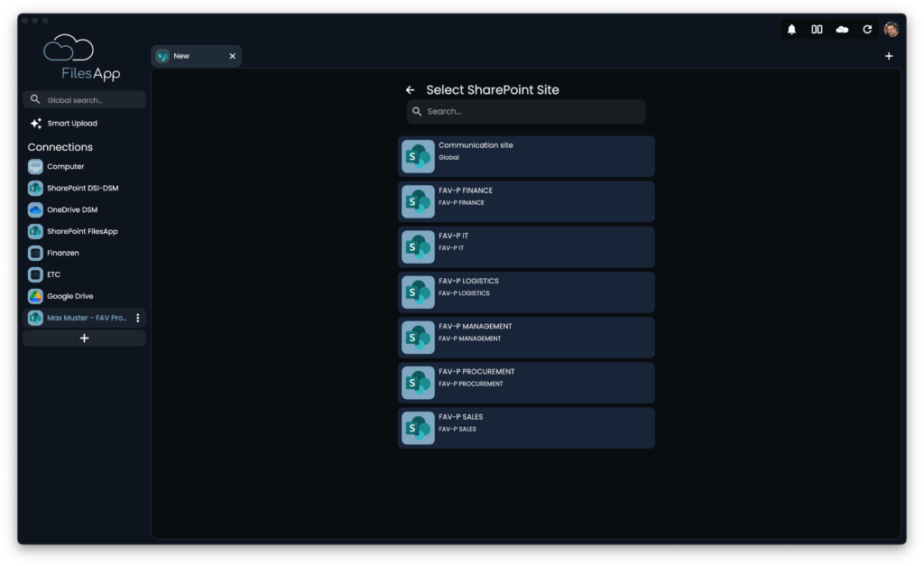
Task: Select the FAV-P LOGISTICS site
Action: pos(526,292)
